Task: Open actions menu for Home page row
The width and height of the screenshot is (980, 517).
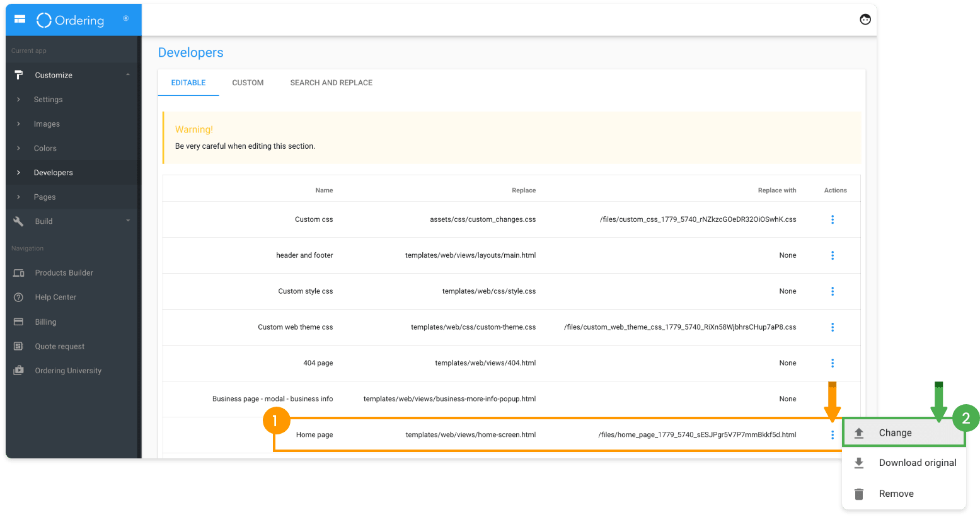Action: click(x=833, y=435)
